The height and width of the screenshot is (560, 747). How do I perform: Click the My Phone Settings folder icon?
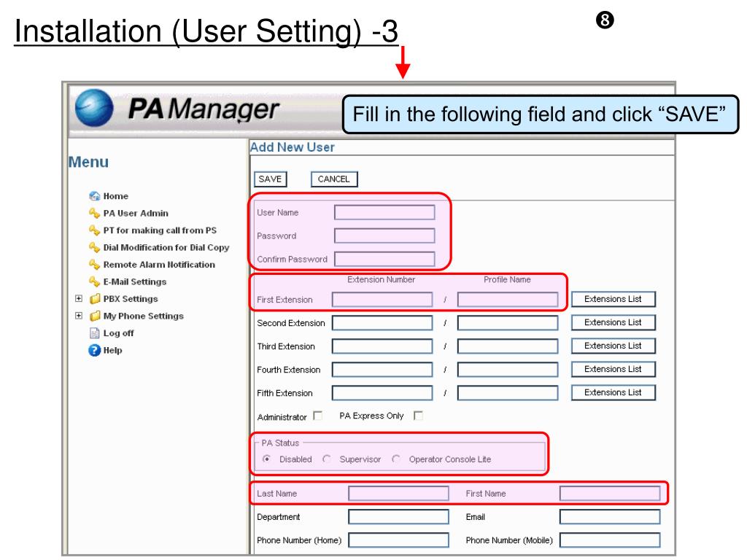click(x=95, y=316)
